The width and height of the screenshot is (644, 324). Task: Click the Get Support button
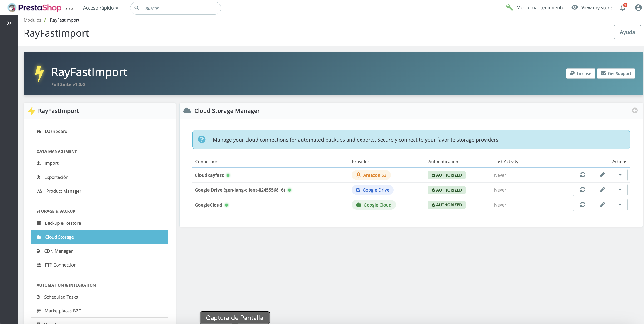pyautogui.click(x=616, y=73)
